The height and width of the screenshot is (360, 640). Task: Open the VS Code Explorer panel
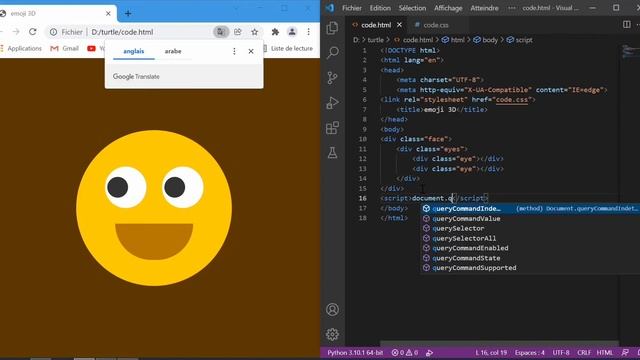coord(332,28)
